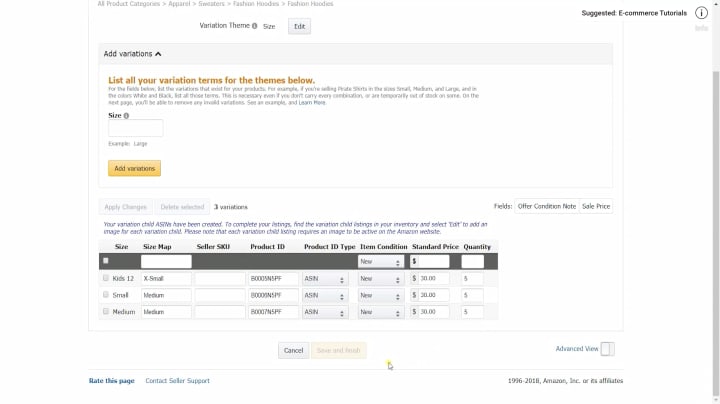Open the header row Item Condition dropdown
Screen dimensions: 720x404
tap(380, 261)
